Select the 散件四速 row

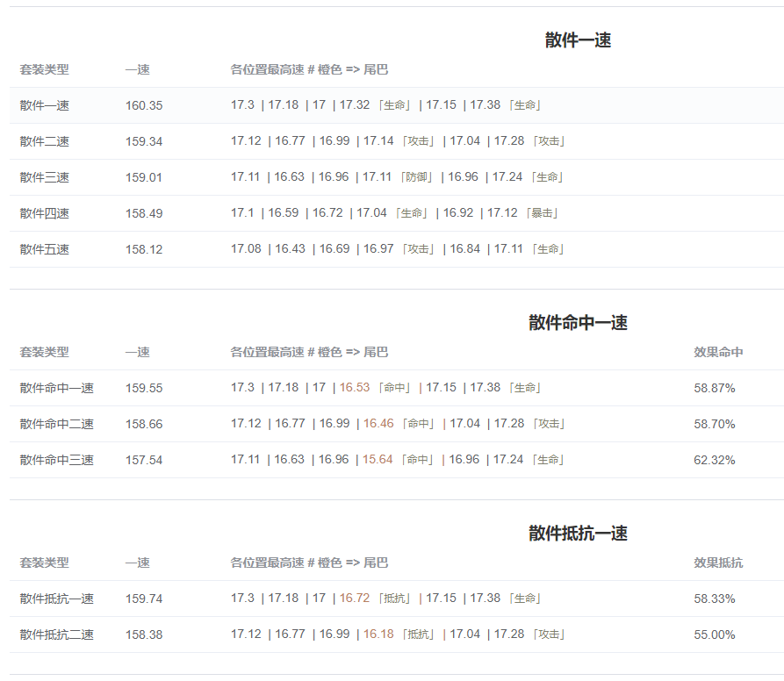coord(397,213)
